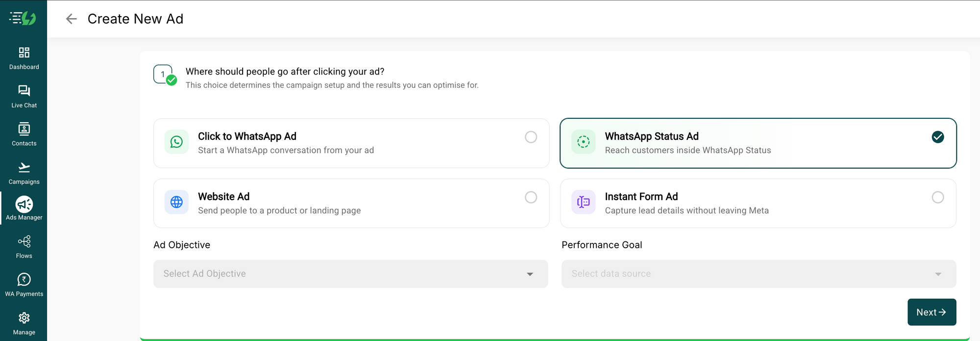This screenshot has width=980, height=341.
Task: Select the Click to WhatsApp Ad radio button
Action: 531,137
